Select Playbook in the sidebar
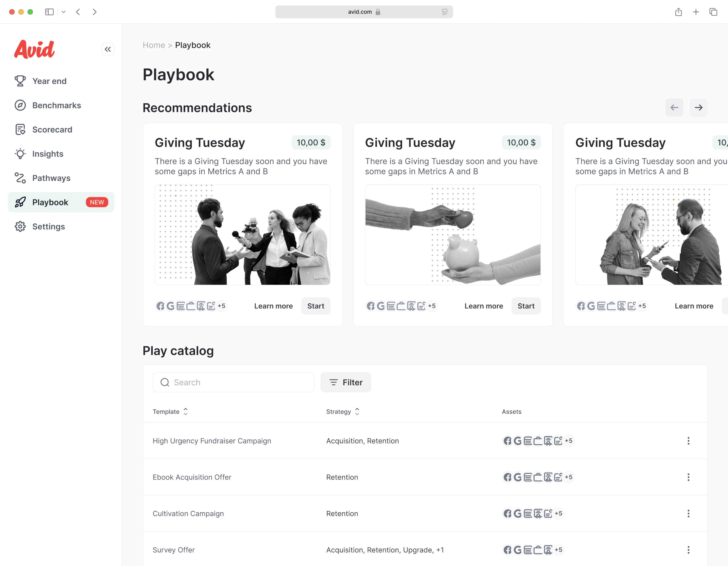 pyautogui.click(x=61, y=202)
